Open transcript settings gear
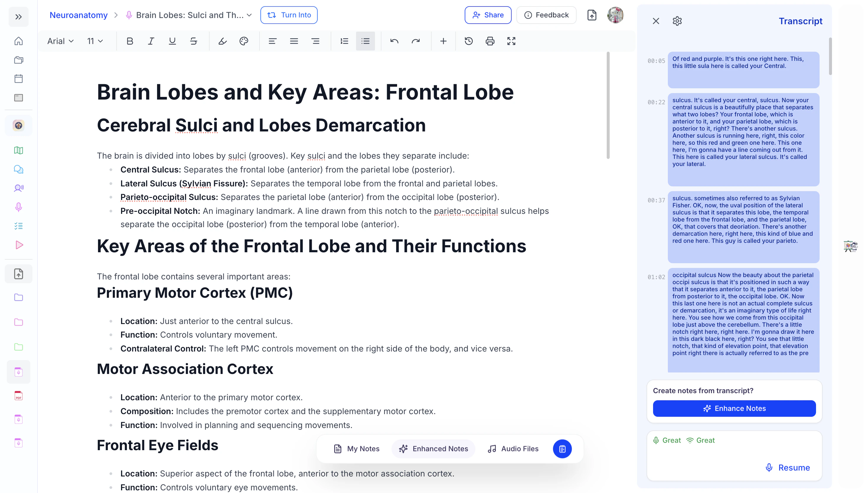868x493 pixels. (677, 21)
